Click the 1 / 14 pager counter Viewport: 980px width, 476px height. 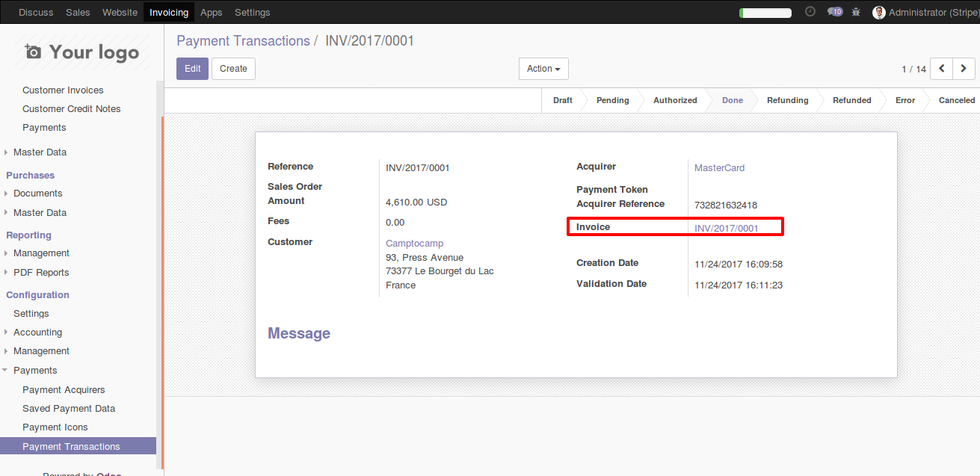click(x=913, y=69)
